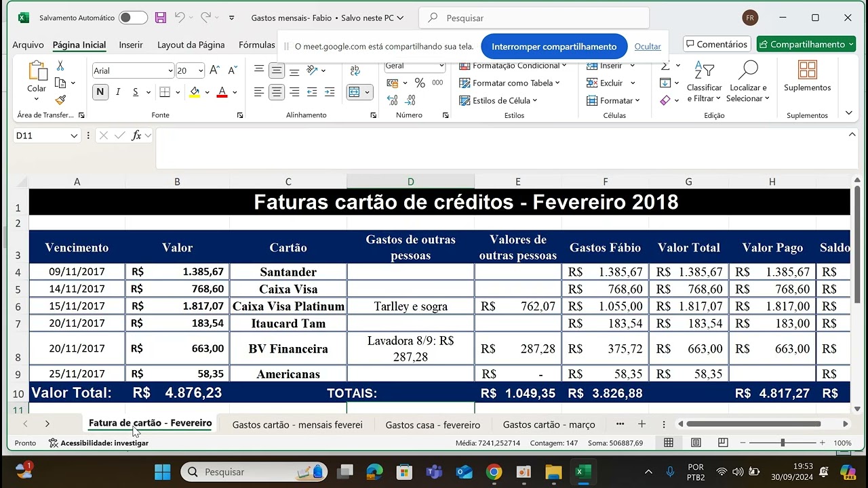
Task: Click the zoom slider in status bar
Action: tap(783, 443)
